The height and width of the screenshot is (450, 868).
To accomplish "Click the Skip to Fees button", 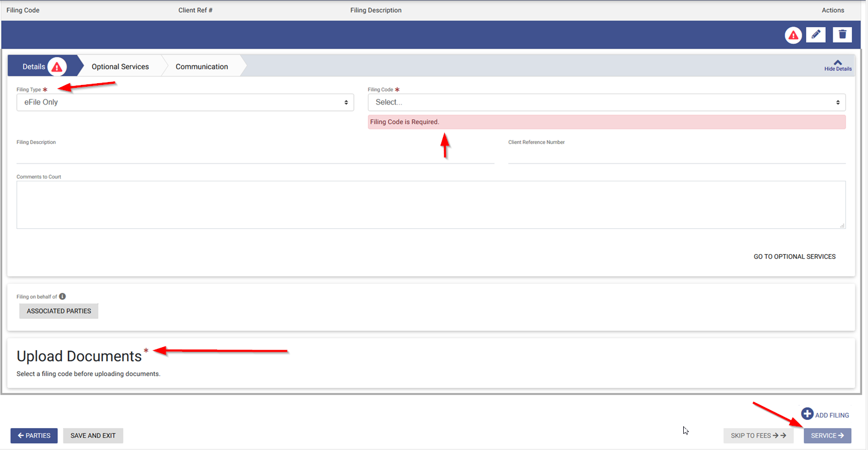I will click(758, 436).
